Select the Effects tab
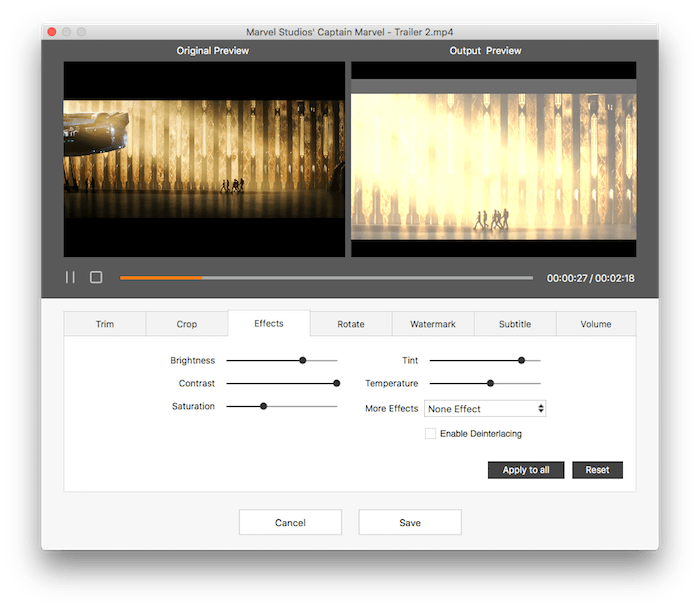This screenshot has width=700, height=609. (x=269, y=323)
